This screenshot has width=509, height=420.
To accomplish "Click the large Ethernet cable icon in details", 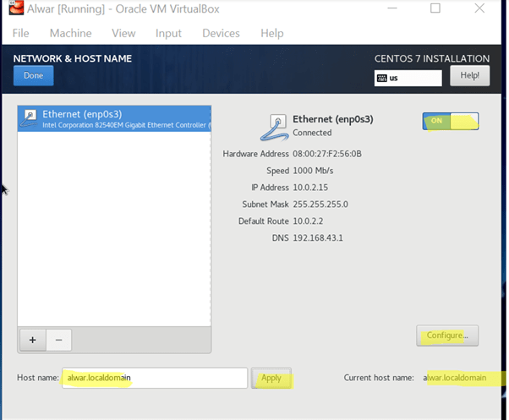I will [x=276, y=126].
